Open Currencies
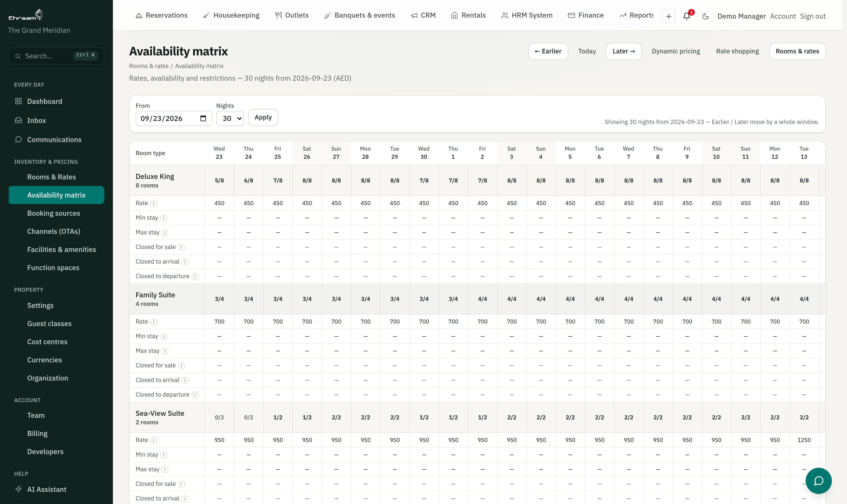The image size is (847, 504). [x=56, y=360]
